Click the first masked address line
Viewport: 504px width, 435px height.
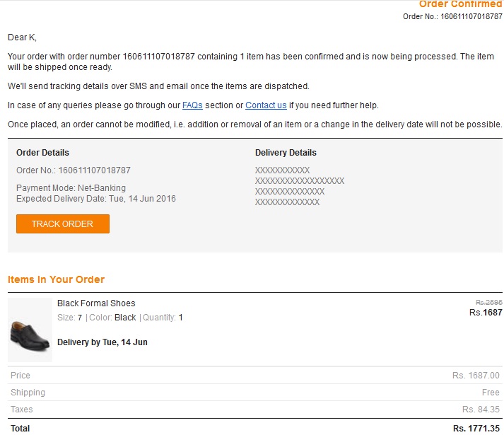coord(282,170)
